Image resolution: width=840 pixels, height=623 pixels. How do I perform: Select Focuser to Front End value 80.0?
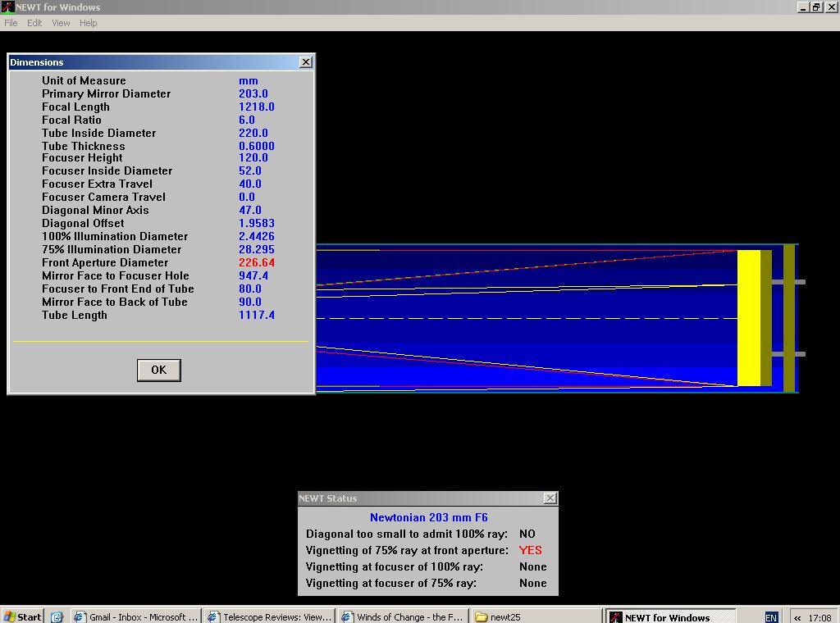click(x=250, y=289)
